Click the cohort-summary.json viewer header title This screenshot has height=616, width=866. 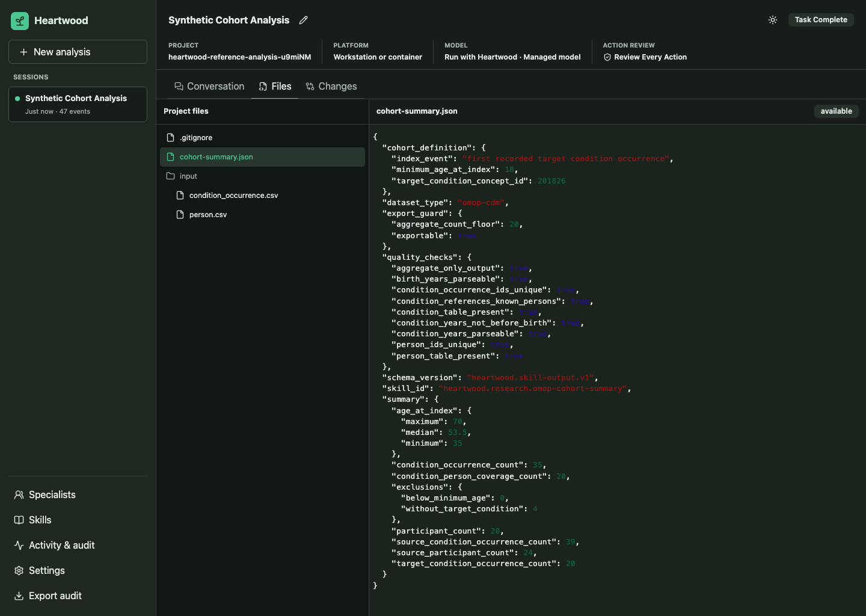click(x=417, y=111)
